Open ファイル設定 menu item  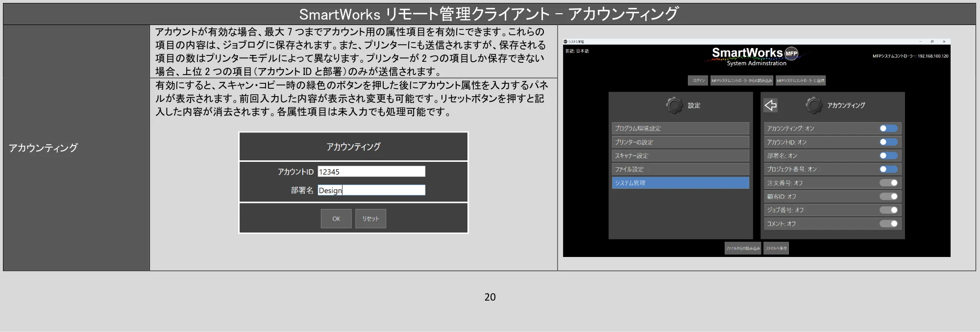click(680, 169)
